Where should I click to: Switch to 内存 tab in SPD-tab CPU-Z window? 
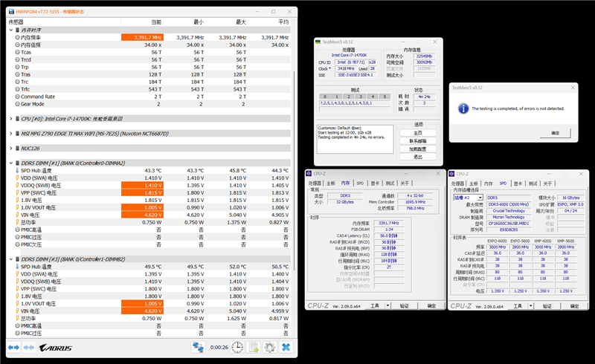pyautogui.click(x=489, y=183)
